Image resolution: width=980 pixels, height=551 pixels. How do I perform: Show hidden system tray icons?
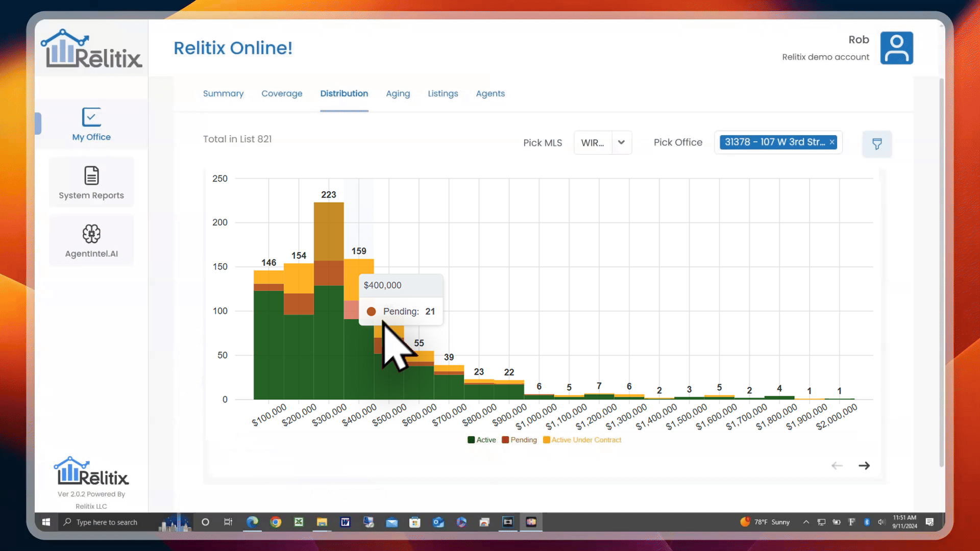pos(806,522)
